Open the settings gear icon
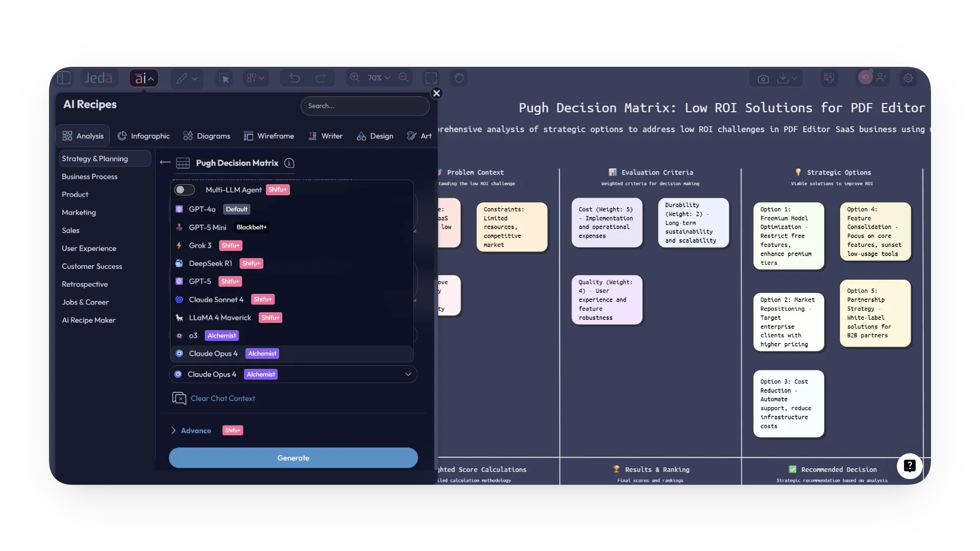 click(908, 78)
